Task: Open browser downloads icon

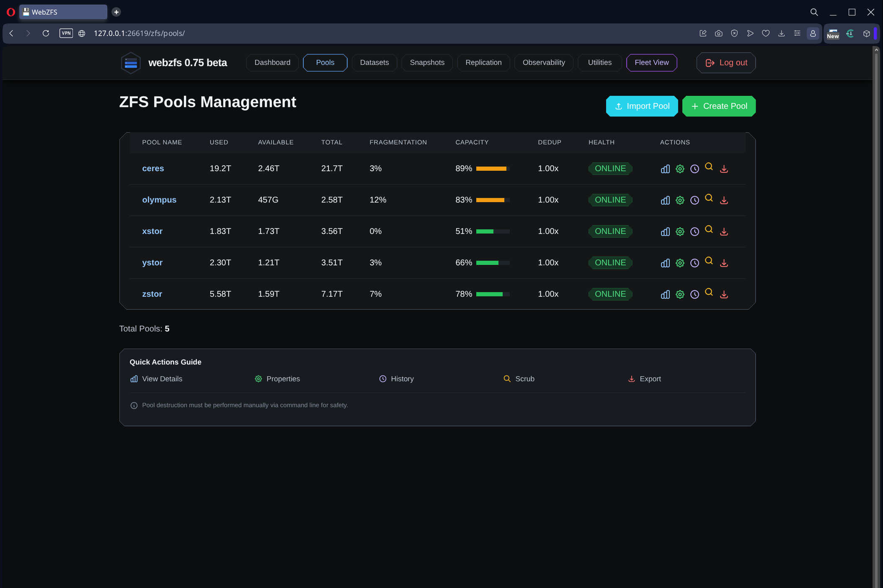Action: [x=781, y=33]
